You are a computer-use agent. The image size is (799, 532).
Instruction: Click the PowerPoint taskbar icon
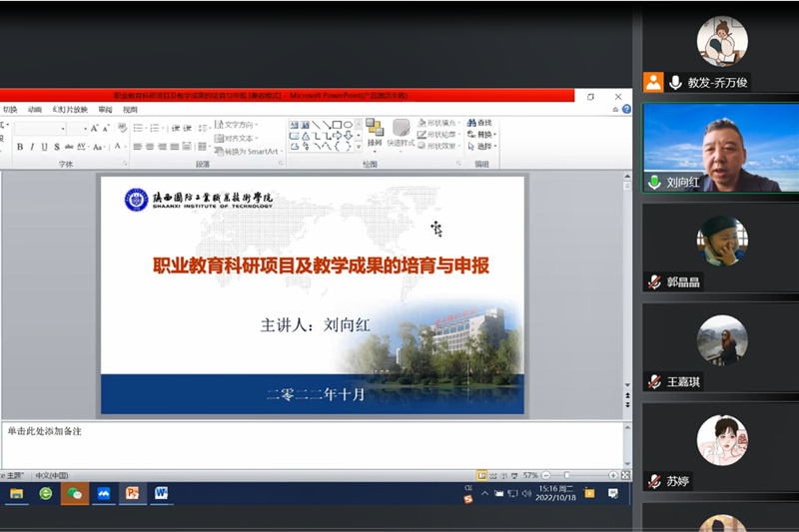click(132, 493)
